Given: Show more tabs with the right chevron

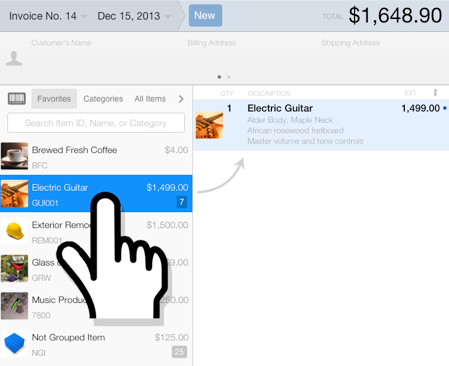Looking at the screenshot, I should [181, 99].
